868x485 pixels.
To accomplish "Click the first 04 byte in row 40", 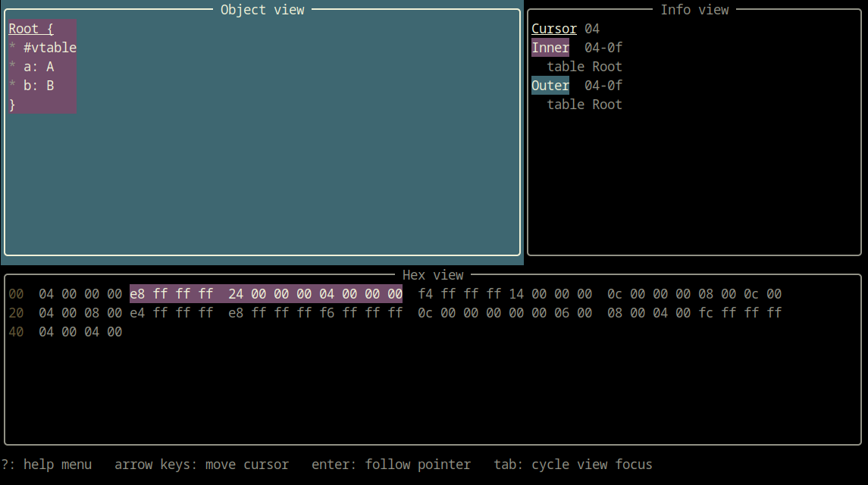I will tap(46, 332).
